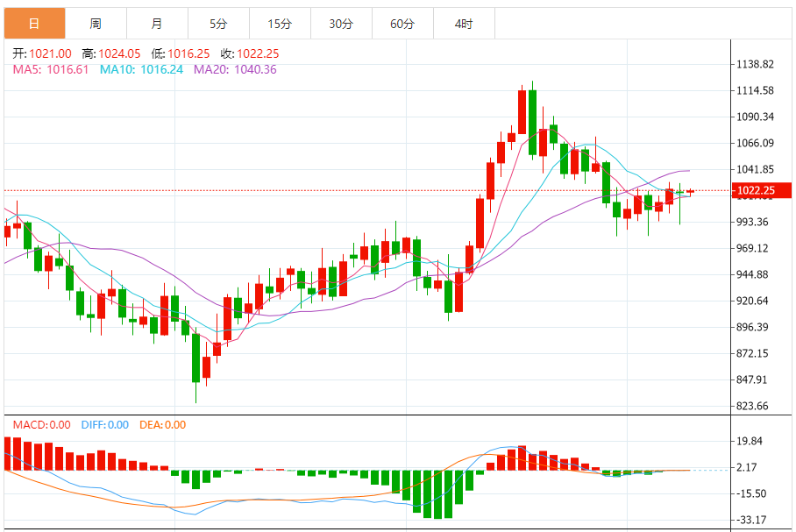Click the 872.15 price axis label
The image size is (796, 532).
752,353
